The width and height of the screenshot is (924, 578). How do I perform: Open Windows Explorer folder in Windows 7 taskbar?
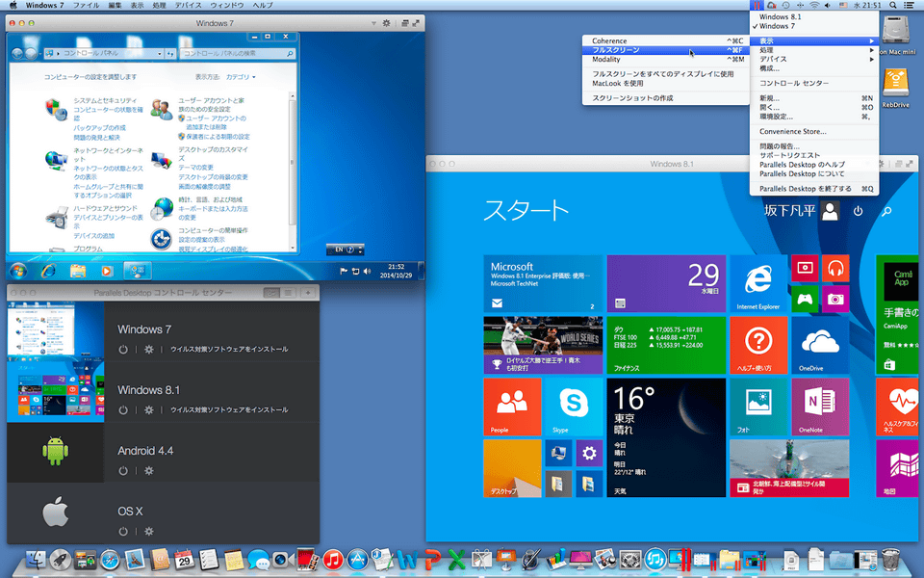click(x=78, y=271)
